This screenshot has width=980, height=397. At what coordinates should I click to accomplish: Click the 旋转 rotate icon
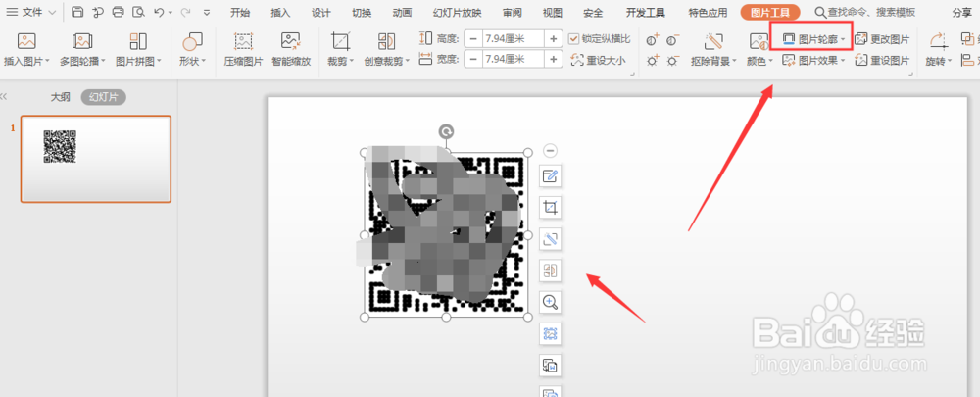tap(938, 42)
